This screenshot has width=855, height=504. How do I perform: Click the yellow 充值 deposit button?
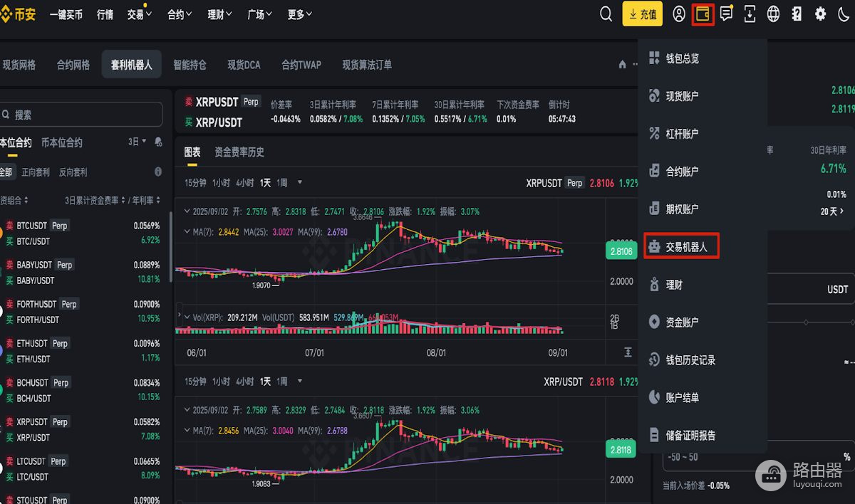[x=642, y=14]
